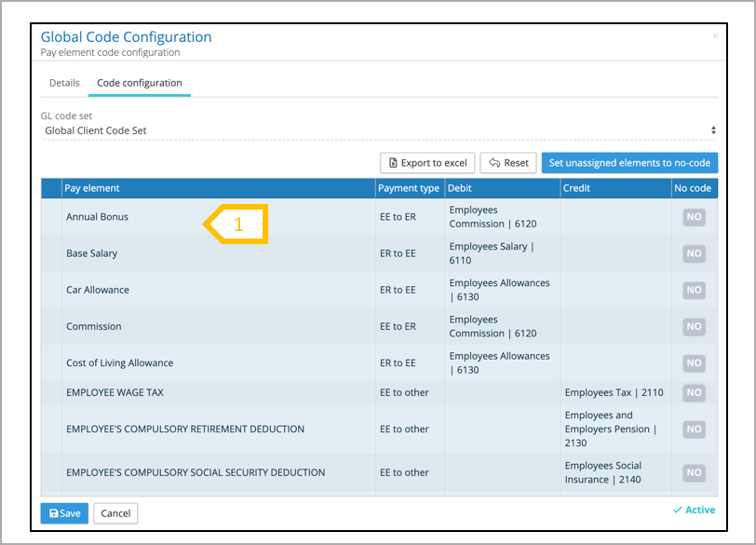Click the Pay element column header
The width and height of the screenshot is (756, 545).
(218, 188)
